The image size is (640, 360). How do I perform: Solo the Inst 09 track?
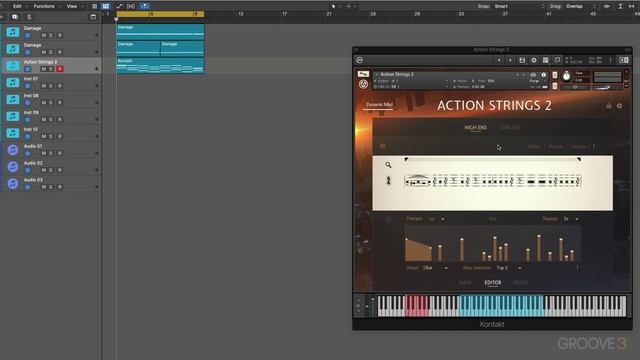tap(51, 120)
